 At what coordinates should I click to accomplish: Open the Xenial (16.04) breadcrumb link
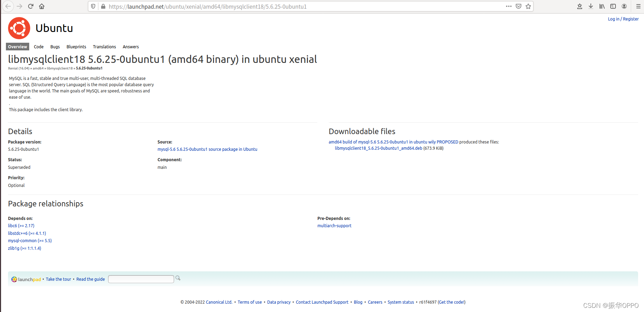(19, 68)
